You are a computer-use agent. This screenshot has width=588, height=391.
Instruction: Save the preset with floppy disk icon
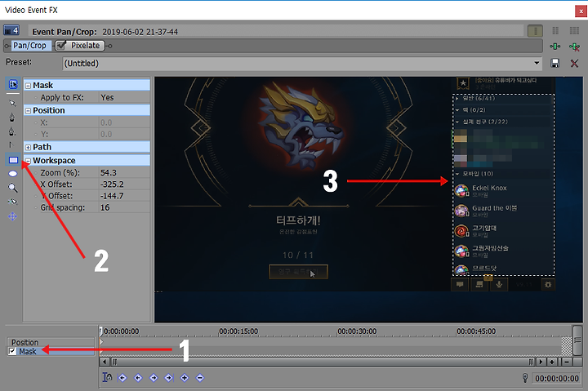(x=555, y=63)
